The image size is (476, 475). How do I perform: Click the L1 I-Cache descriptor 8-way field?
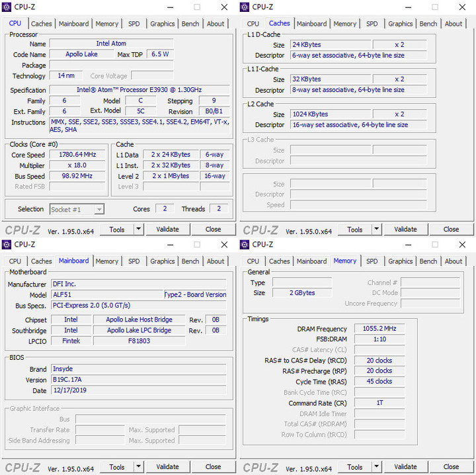(x=358, y=90)
